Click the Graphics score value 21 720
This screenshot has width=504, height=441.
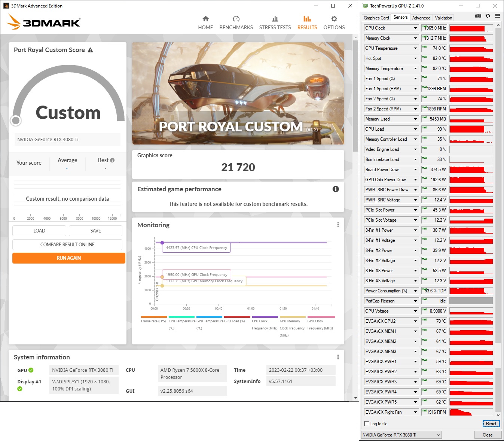[238, 167]
